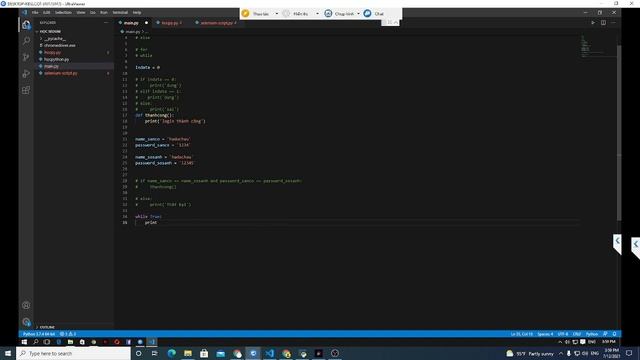This screenshot has height=360, width=640.
Task: Open the View menu
Action: pos(81,12)
